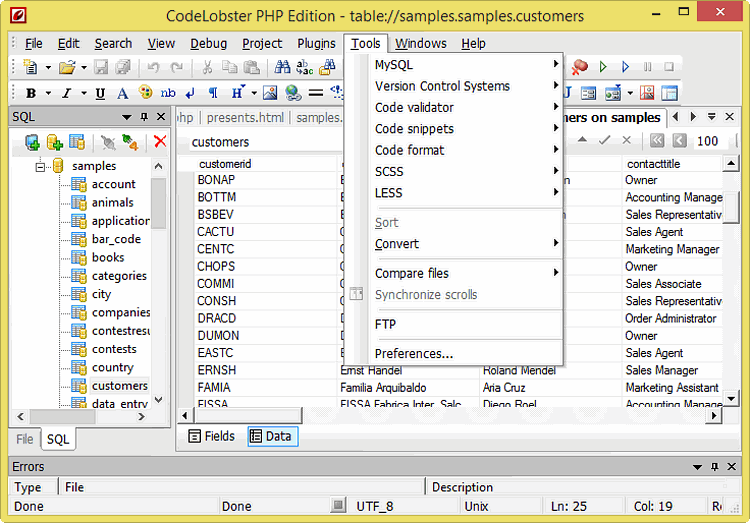Viewport: 750px width, 523px height.
Task: Open the dropdown arrow beside Italic
Action: (84, 93)
